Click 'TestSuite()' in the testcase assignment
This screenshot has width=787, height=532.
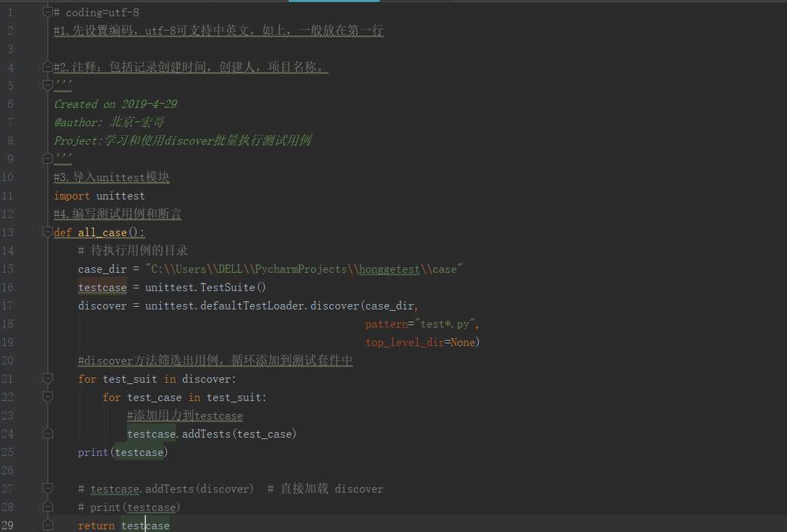click(x=234, y=287)
